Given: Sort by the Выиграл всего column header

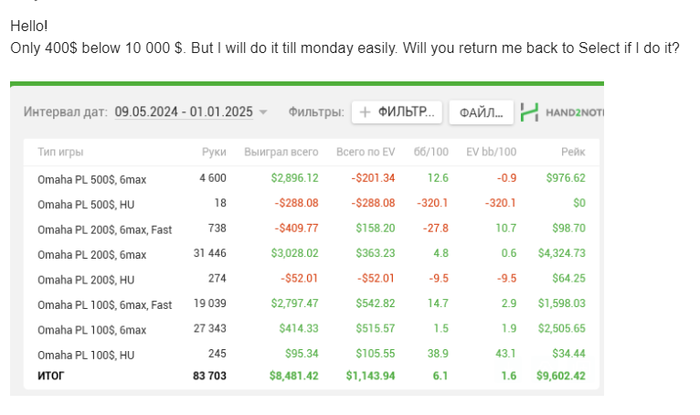Looking at the screenshot, I should (281, 151).
